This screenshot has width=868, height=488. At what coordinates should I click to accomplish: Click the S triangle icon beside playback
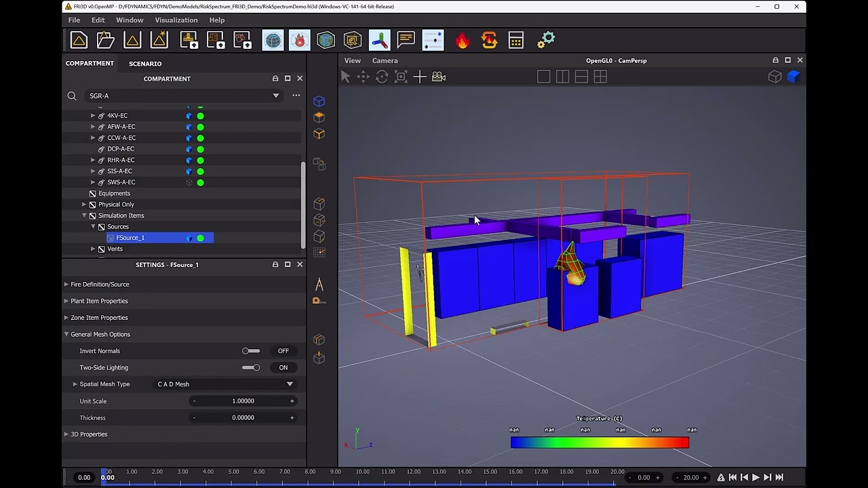click(721, 478)
